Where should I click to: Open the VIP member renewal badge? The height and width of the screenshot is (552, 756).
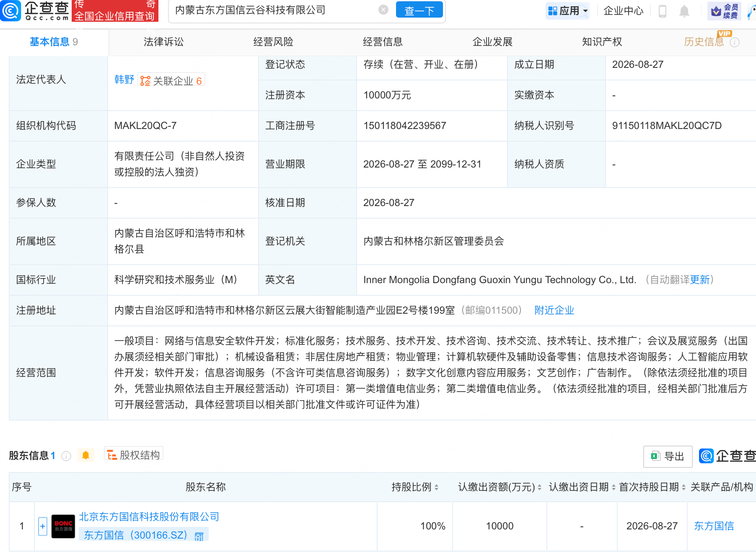coord(724,11)
